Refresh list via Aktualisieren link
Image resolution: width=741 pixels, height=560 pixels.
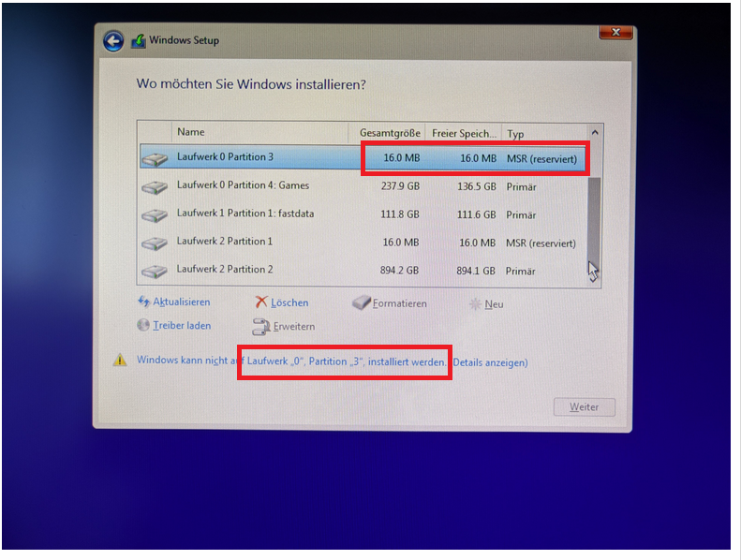pyautogui.click(x=182, y=302)
